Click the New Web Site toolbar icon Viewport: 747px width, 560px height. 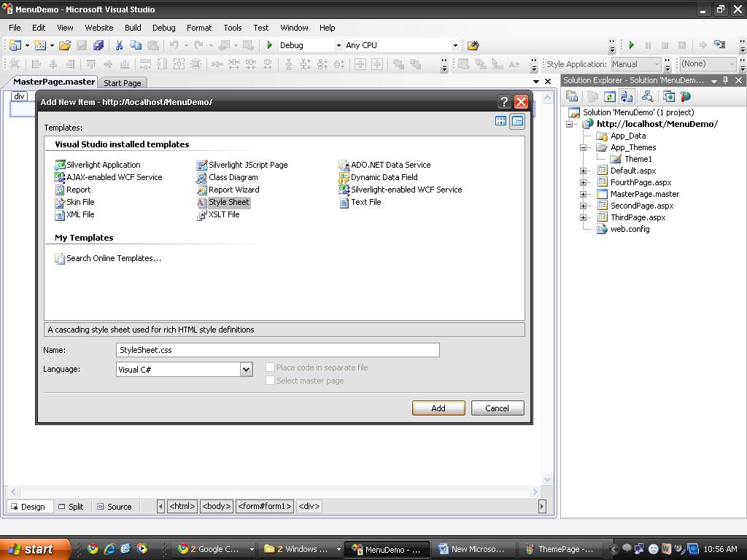pyautogui.click(x=15, y=45)
